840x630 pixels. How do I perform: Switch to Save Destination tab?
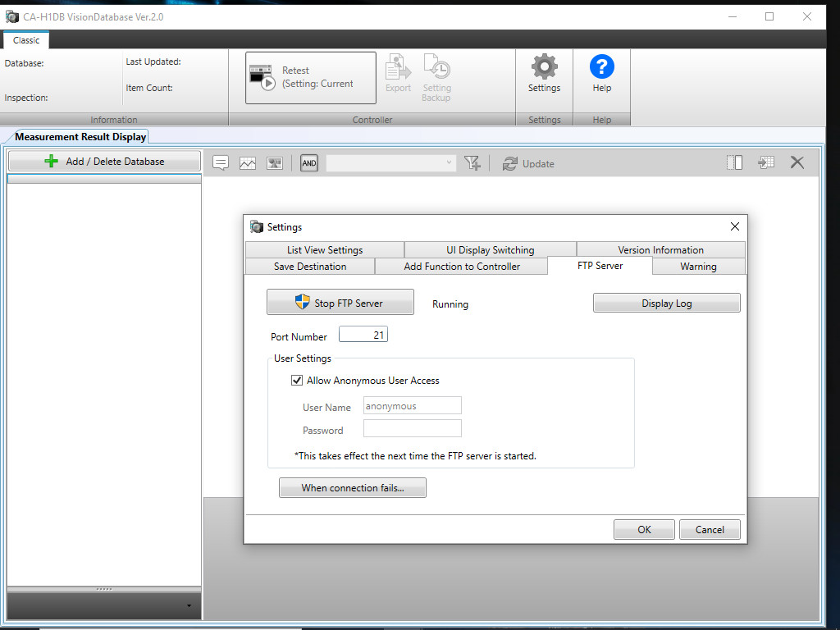point(309,267)
